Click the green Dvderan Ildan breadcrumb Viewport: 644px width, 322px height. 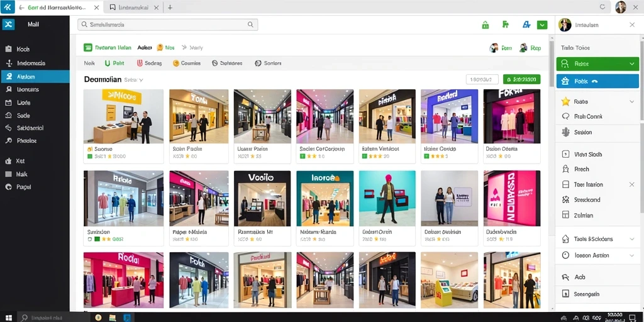pyautogui.click(x=107, y=48)
